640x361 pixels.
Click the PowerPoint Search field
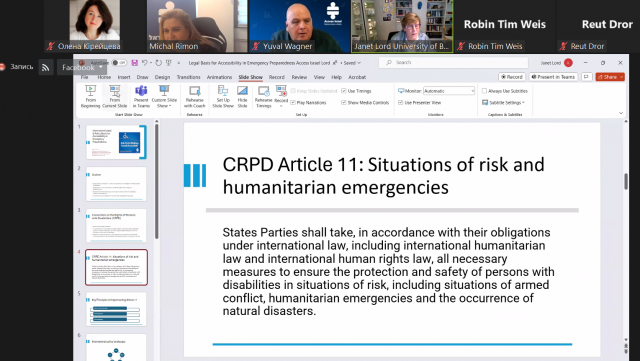click(453, 62)
